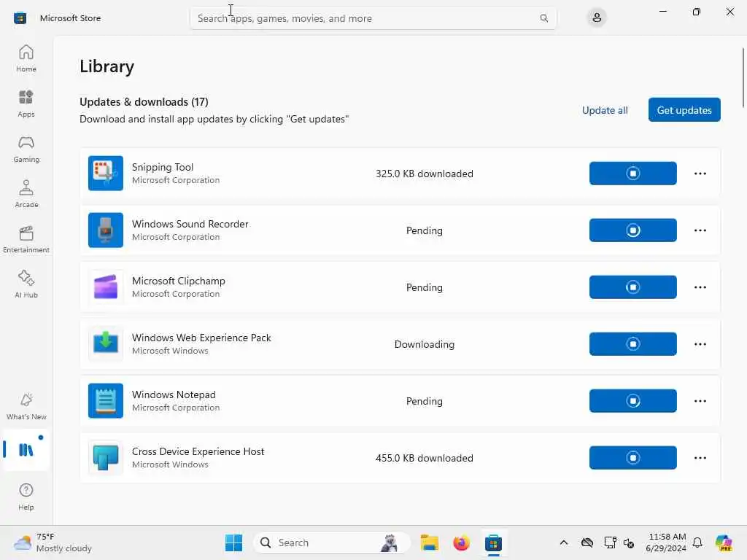Focus the Store search box

(x=373, y=18)
